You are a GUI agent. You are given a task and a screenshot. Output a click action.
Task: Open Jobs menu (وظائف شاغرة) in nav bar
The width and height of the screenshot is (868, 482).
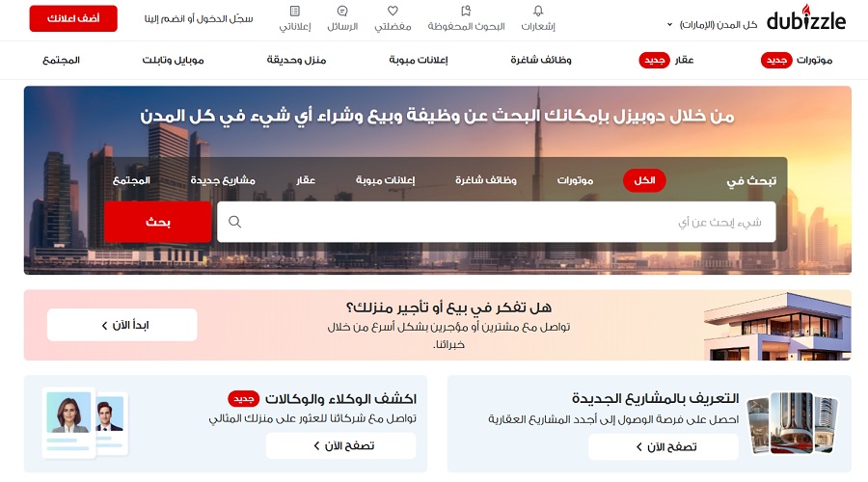[541, 60]
